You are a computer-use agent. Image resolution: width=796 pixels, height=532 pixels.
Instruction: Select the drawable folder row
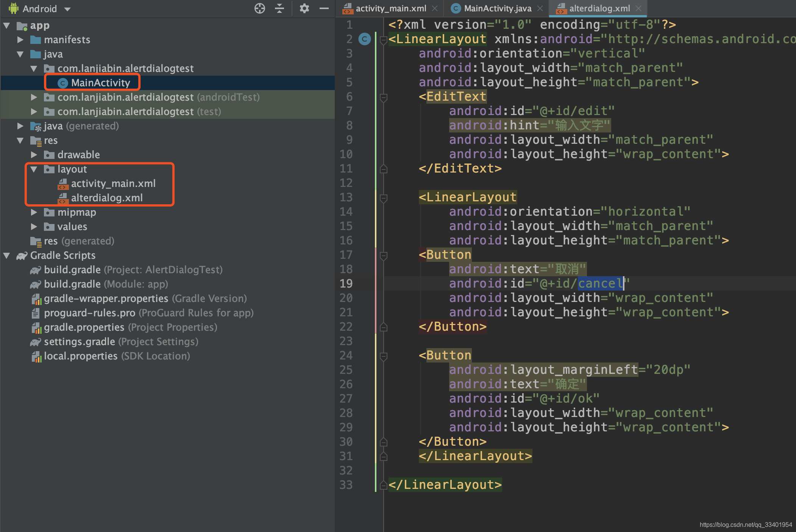167,155
